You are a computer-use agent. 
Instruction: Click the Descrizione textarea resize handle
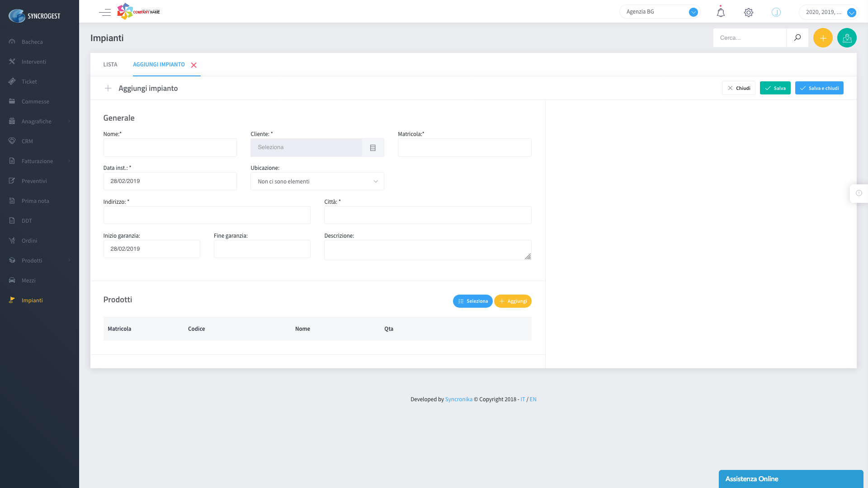click(528, 256)
